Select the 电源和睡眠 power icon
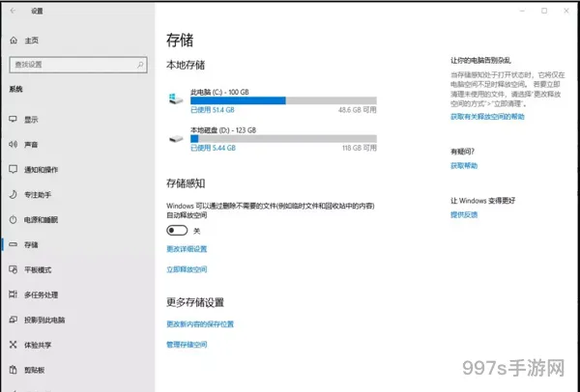The height and width of the screenshot is (392, 580). coord(13,219)
